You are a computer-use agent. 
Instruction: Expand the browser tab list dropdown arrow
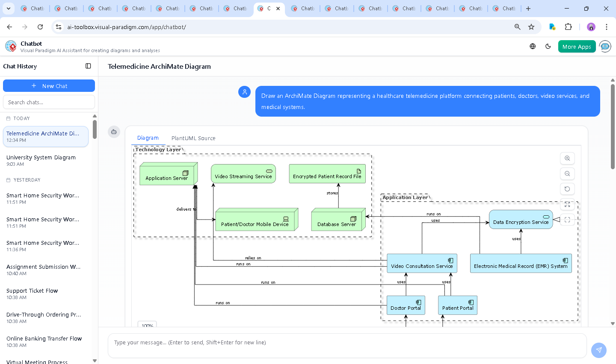[x=9, y=9]
